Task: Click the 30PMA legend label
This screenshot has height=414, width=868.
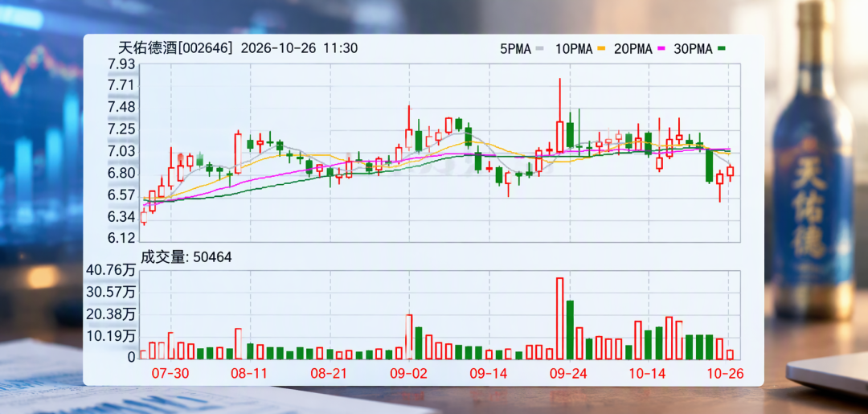Action: pyautogui.click(x=693, y=49)
